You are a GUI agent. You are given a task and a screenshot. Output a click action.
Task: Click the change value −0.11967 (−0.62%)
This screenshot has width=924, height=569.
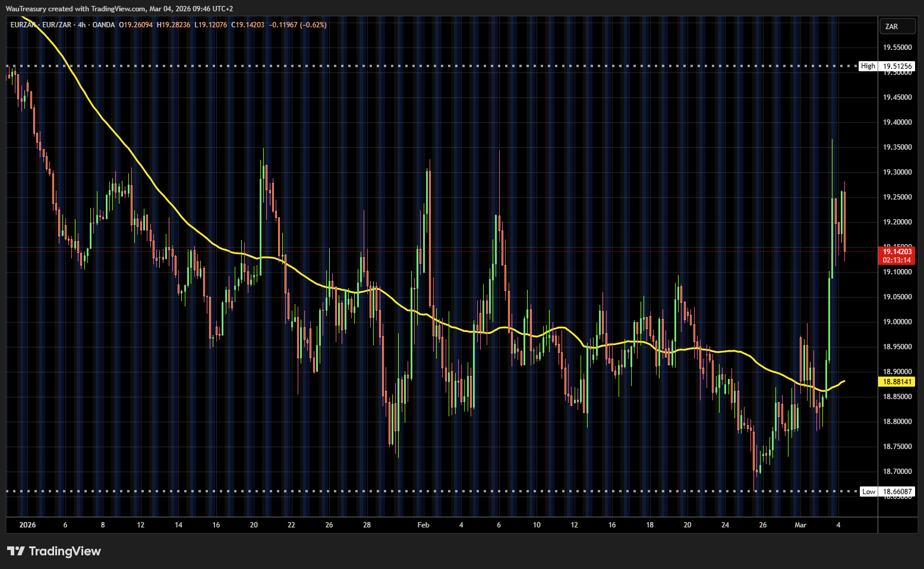coord(298,25)
